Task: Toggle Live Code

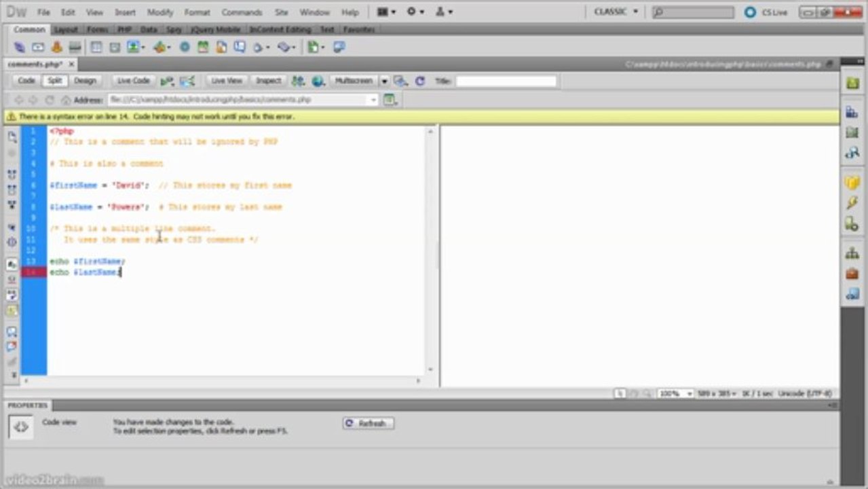Action: click(x=133, y=81)
